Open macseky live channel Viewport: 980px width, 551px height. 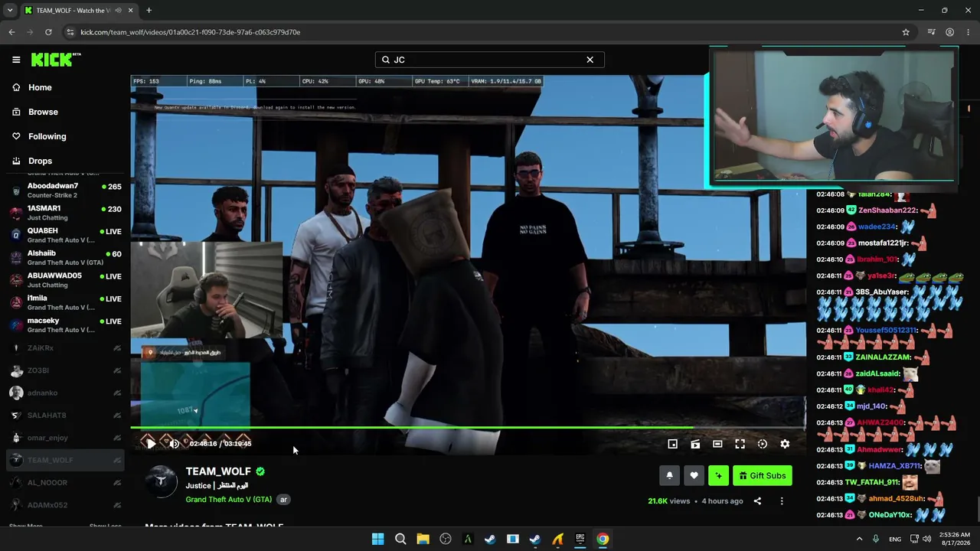tap(65, 325)
